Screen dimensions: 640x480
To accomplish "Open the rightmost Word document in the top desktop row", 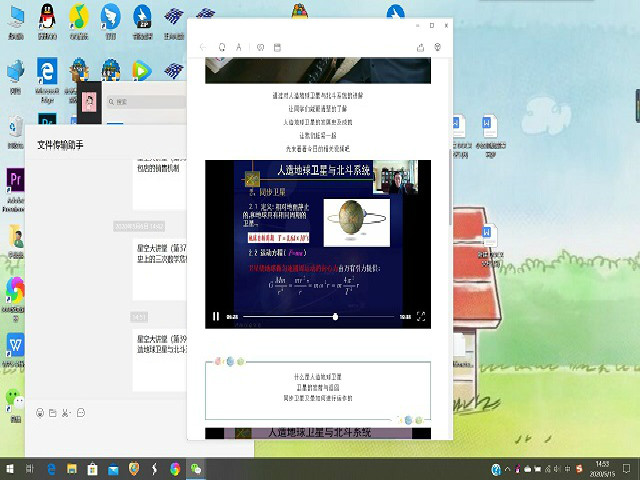I will (x=490, y=136).
